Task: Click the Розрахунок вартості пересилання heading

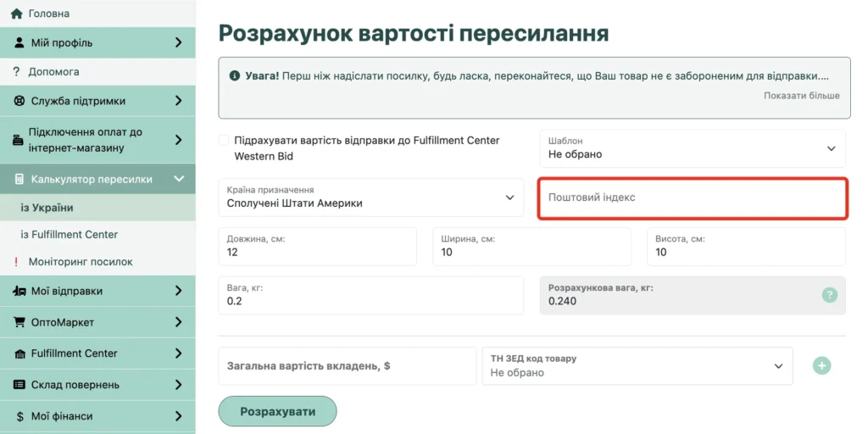Action: 414,33
